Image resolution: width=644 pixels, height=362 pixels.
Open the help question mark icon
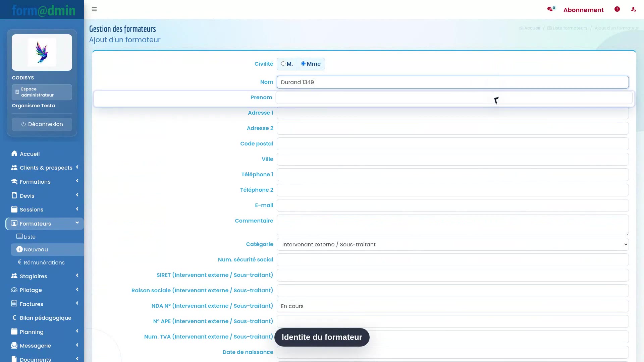tap(617, 9)
